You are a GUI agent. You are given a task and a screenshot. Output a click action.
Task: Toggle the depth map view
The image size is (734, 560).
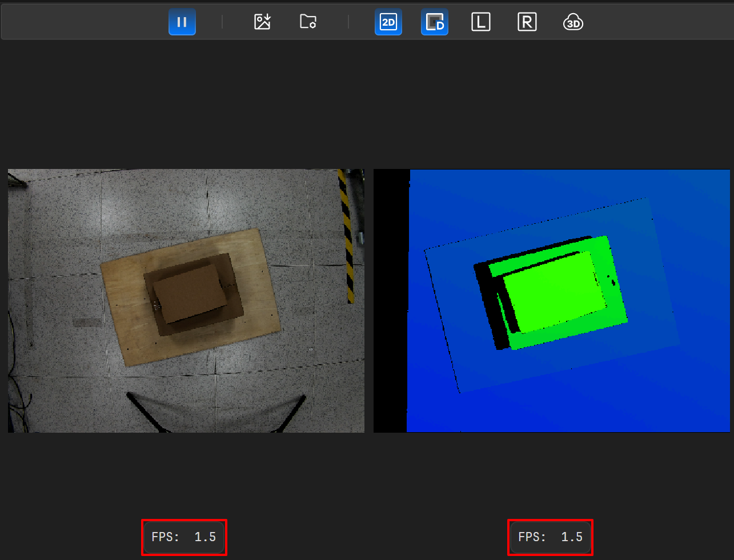[x=435, y=22]
